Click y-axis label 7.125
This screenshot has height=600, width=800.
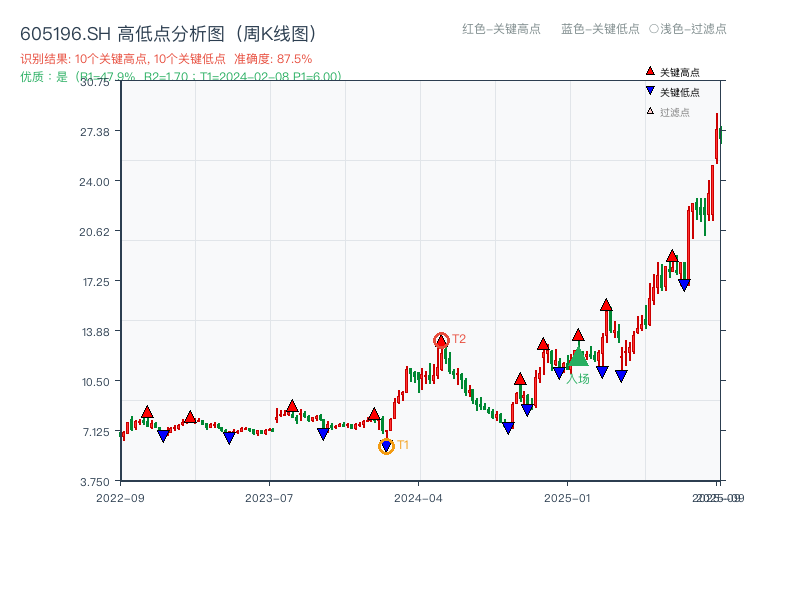(96, 432)
